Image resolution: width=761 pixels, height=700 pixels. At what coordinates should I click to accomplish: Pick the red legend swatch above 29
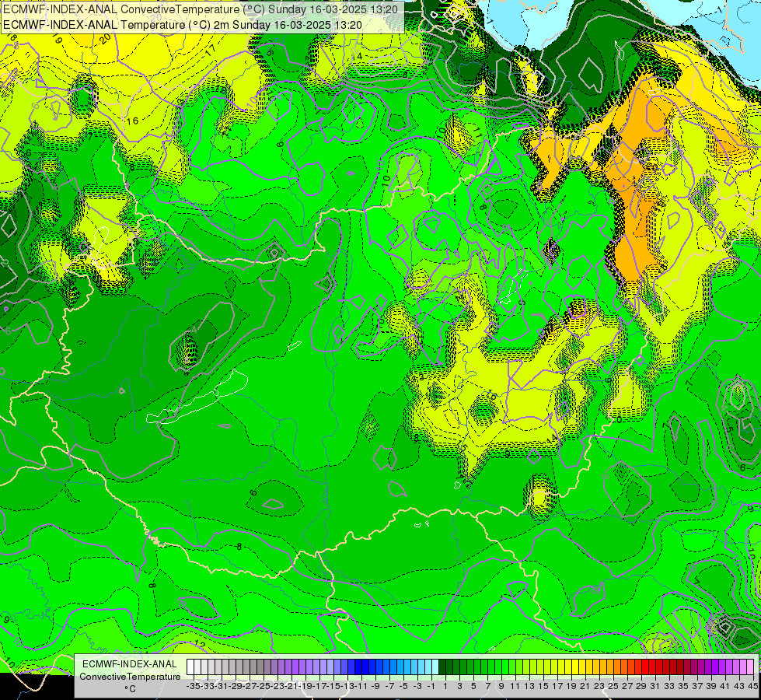(x=638, y=667)
